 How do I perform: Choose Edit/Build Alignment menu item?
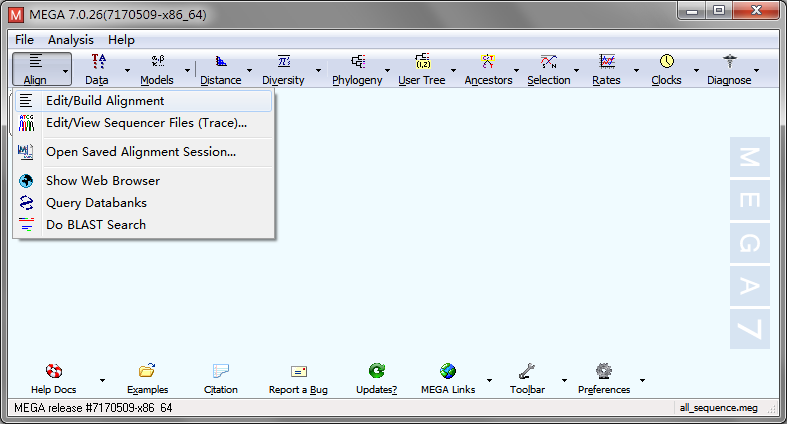click(144, 101)
